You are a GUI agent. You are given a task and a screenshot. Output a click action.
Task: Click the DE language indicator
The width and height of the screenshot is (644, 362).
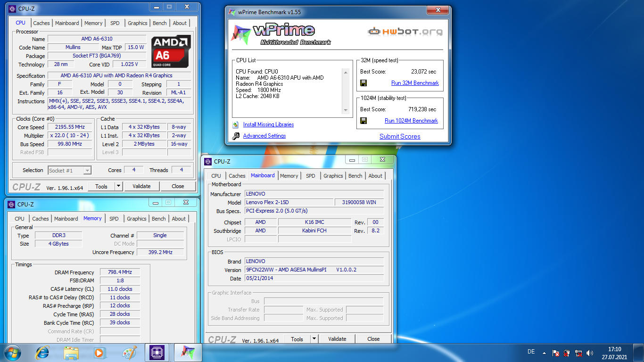531,352
